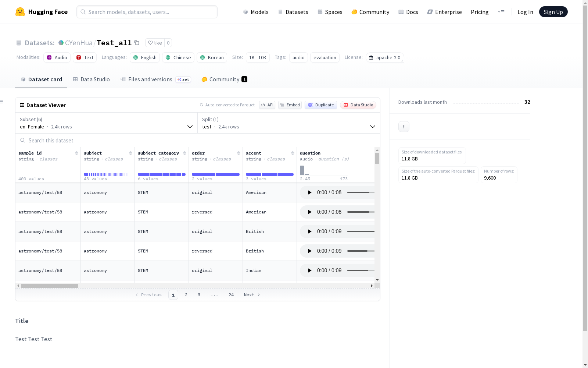Go to Models in top navigation
The image size is (588, 368).
[256, 12]
